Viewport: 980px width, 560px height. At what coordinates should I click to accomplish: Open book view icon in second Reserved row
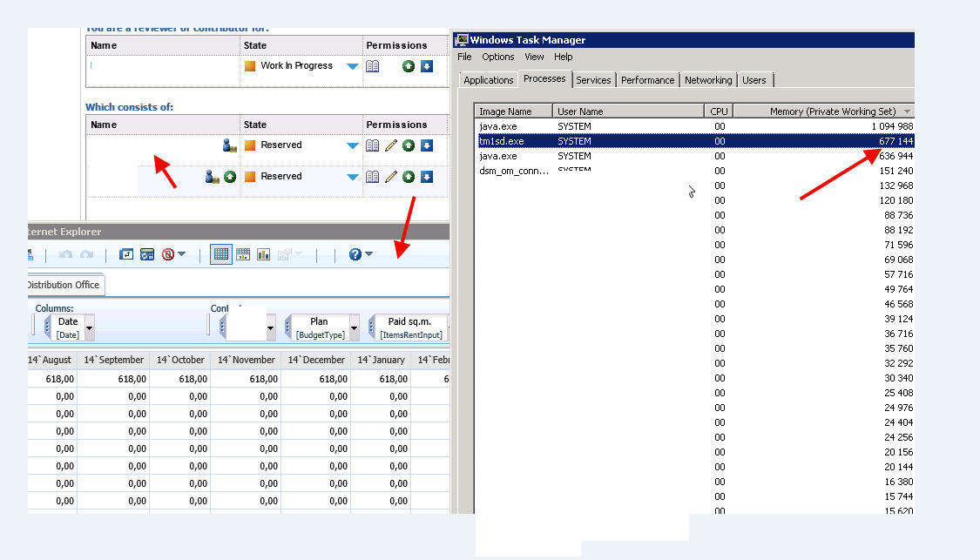pyautogui.click(x=373, y=177)
